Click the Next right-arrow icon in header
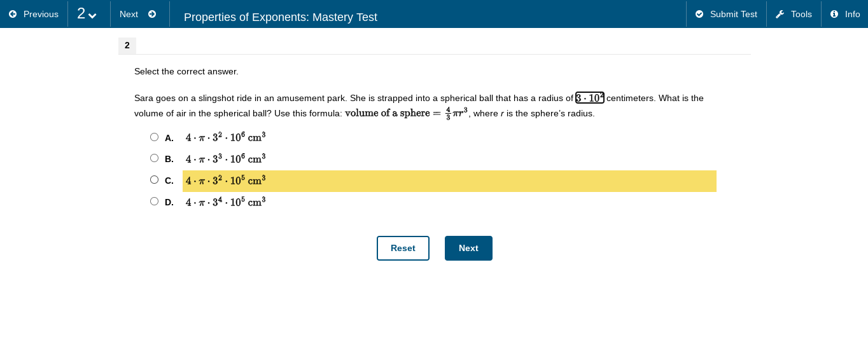 pyautogui.click(x=152, y=14)
